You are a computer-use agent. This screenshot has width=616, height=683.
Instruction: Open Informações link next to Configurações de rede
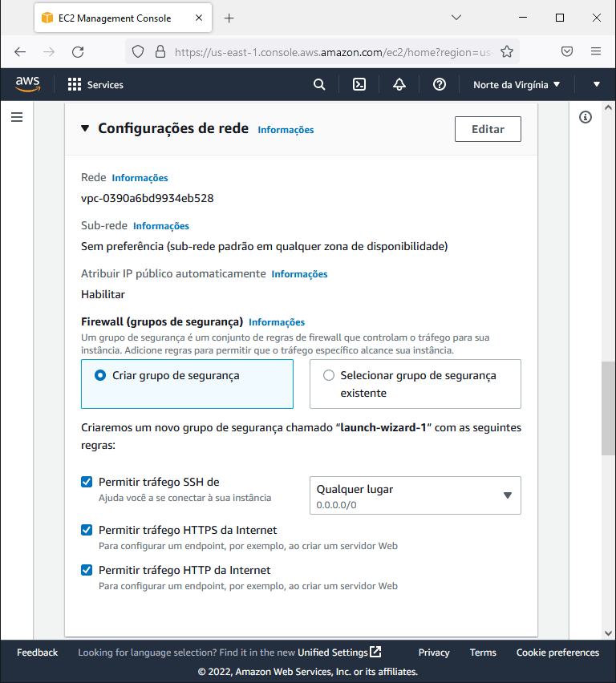pos(286,130)
